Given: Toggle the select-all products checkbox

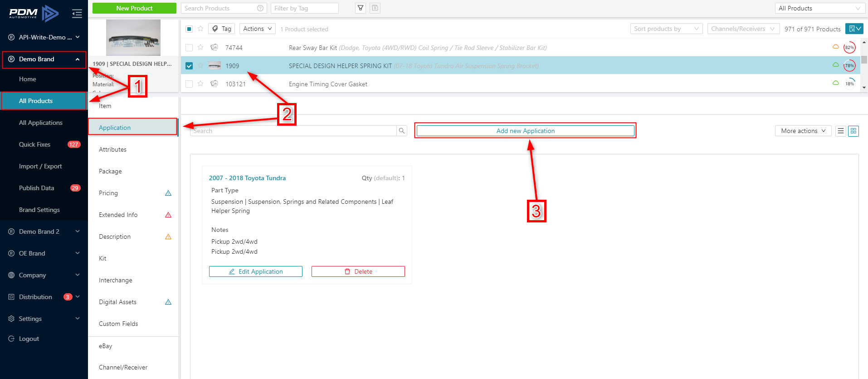Looking at the screenshot, I should (189, 29).
